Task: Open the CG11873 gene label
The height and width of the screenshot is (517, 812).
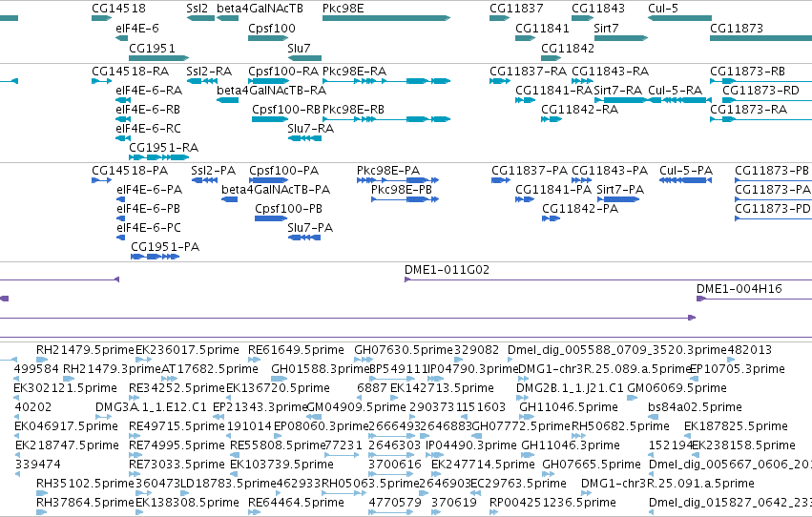Action: (737, 29)
